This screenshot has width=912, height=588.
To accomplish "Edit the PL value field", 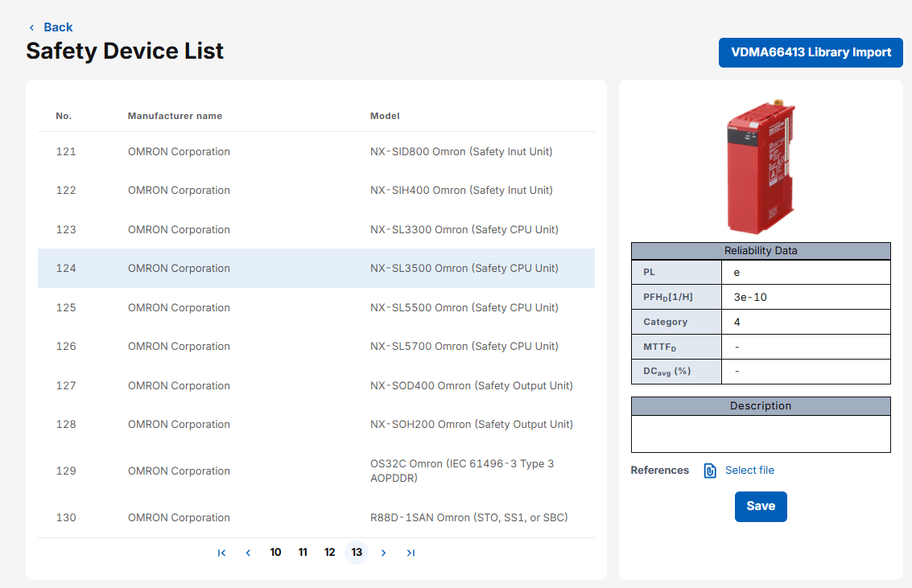I will (806, 272).
